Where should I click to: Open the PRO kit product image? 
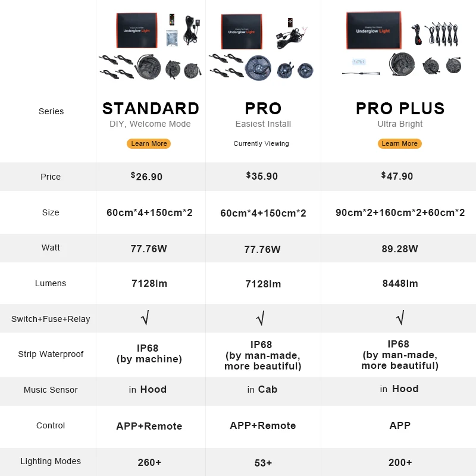[261, 47]
